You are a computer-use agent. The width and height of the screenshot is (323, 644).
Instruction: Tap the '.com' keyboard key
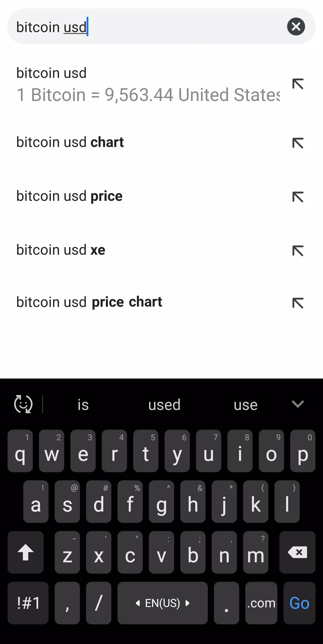click(261, 603)
